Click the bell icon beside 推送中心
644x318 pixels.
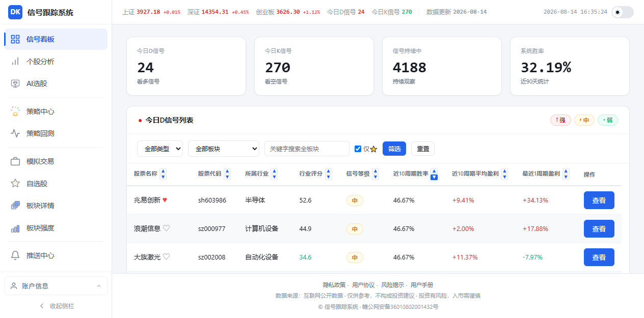point(15,255)
